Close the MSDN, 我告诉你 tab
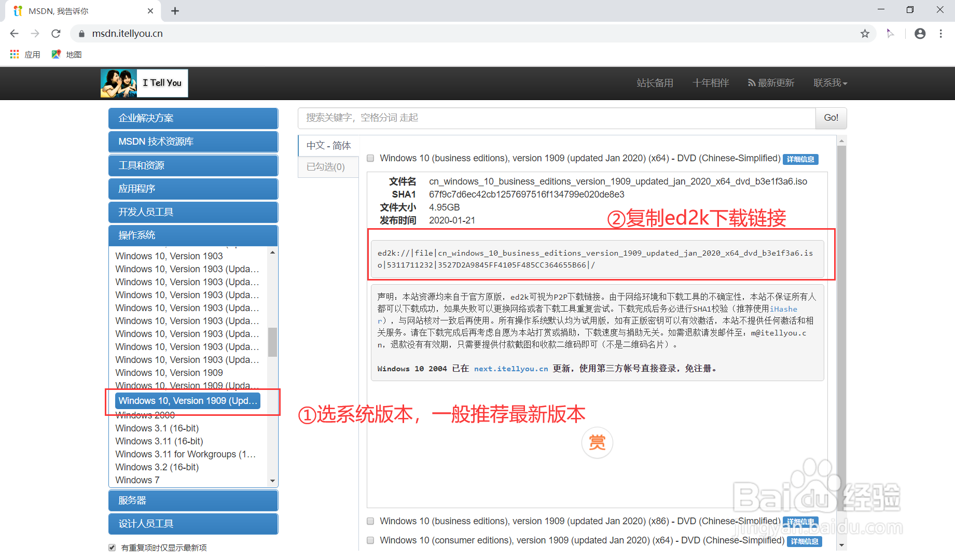This screenshot has height=560, width=955. 150,11
